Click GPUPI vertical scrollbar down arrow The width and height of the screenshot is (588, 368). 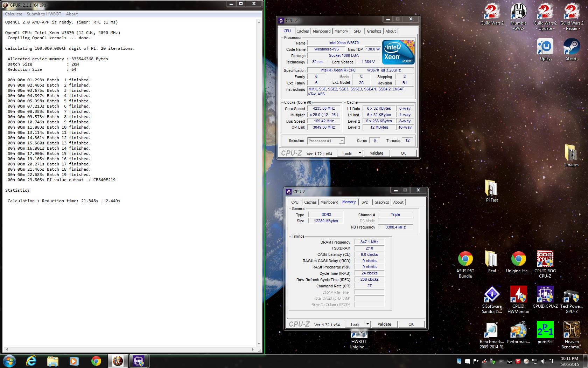click(259, 344)
